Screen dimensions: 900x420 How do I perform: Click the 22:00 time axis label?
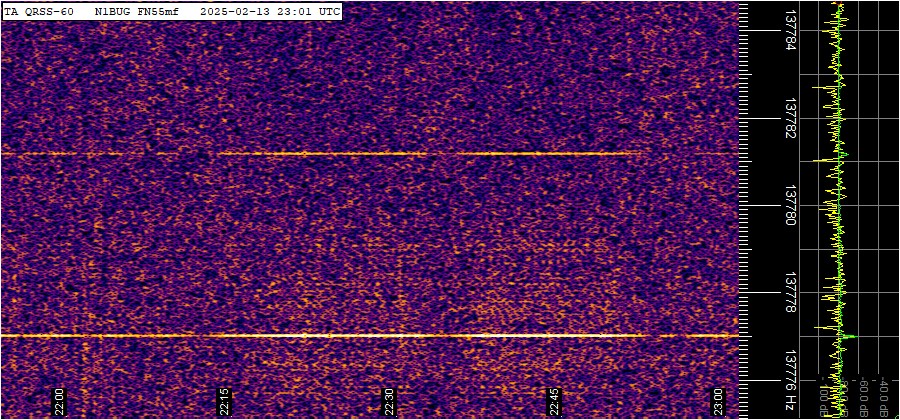[60, 401]
